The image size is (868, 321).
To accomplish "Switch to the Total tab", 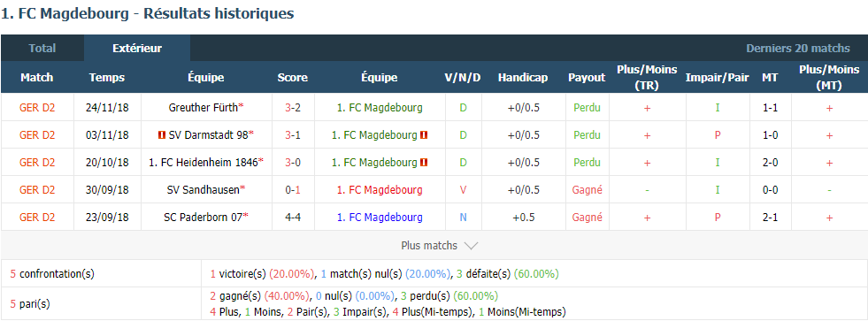I will click(x=42, y=48).
